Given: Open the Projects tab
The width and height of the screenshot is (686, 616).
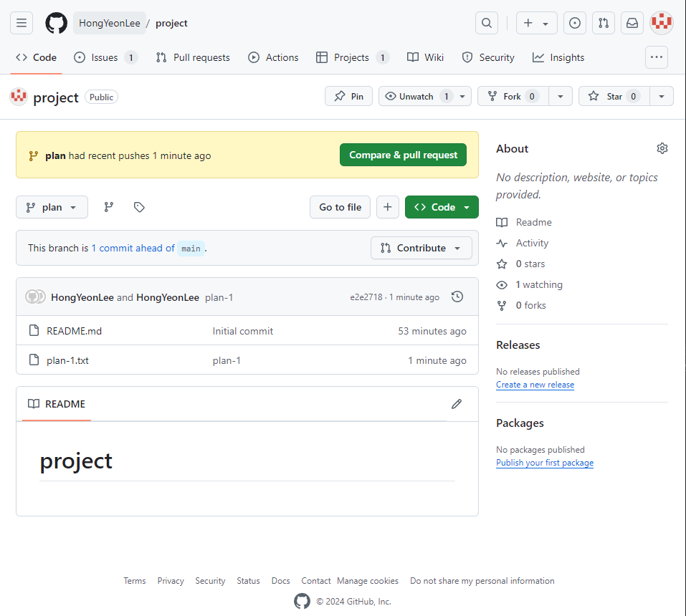Looking at the screenshot, I should pos(353,57).
